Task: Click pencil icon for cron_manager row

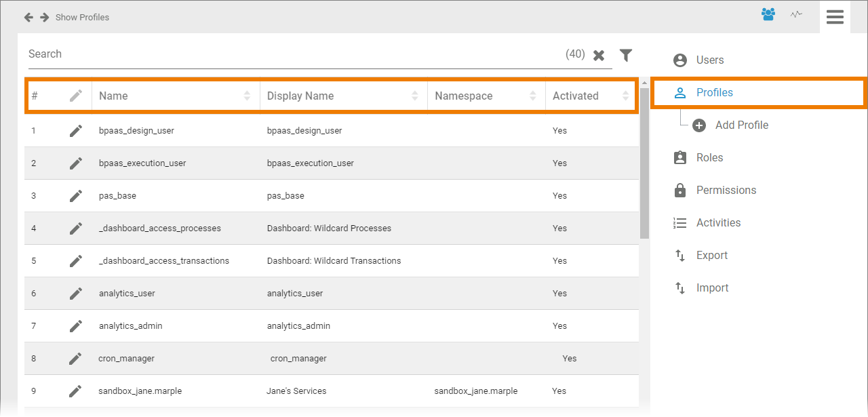Action: [x=76, y=359]
